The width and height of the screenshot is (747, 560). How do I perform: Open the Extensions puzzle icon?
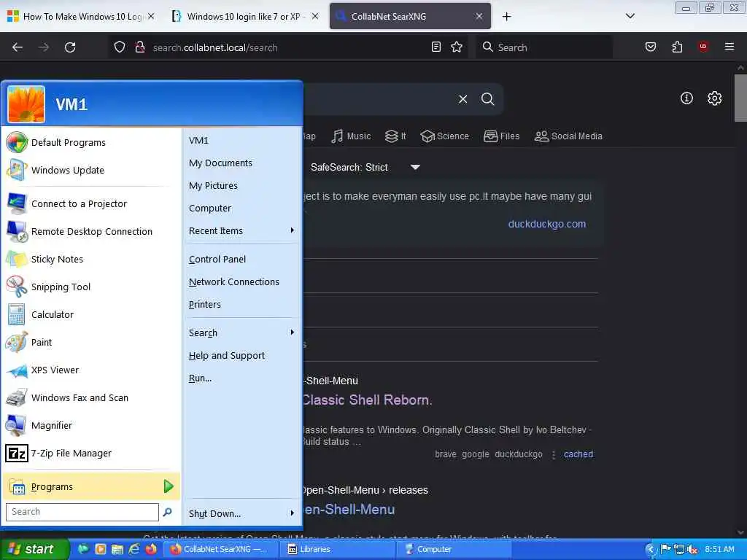pos(677,47)
